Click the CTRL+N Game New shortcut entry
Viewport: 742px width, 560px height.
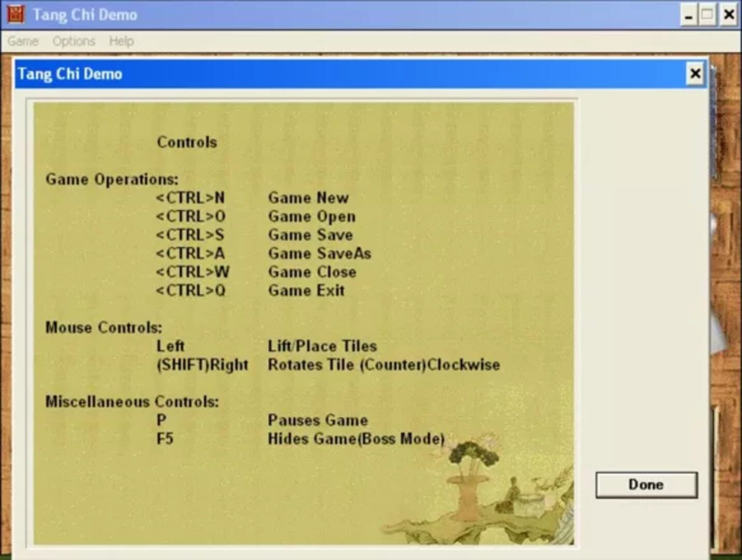[251, 198]
